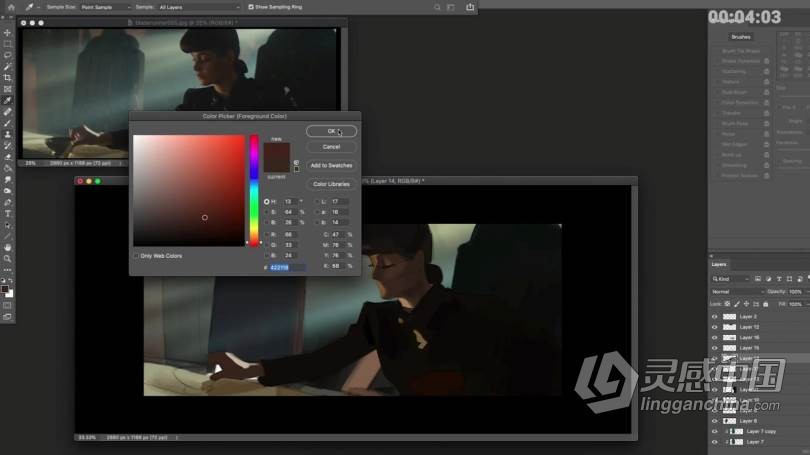
Task: Select the Path Selection tool
Action: [x=7, y=226]
